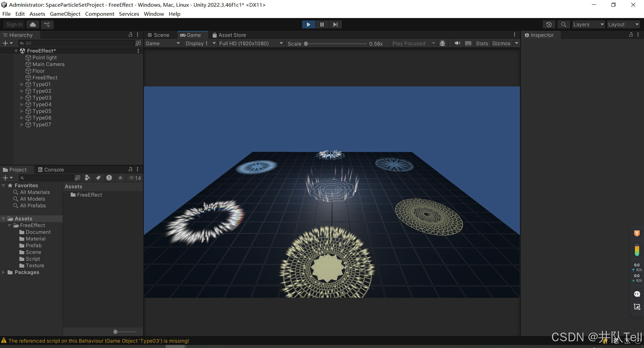Open the Window menu
This screenshot has height=348, width=644.
[154, 14]
